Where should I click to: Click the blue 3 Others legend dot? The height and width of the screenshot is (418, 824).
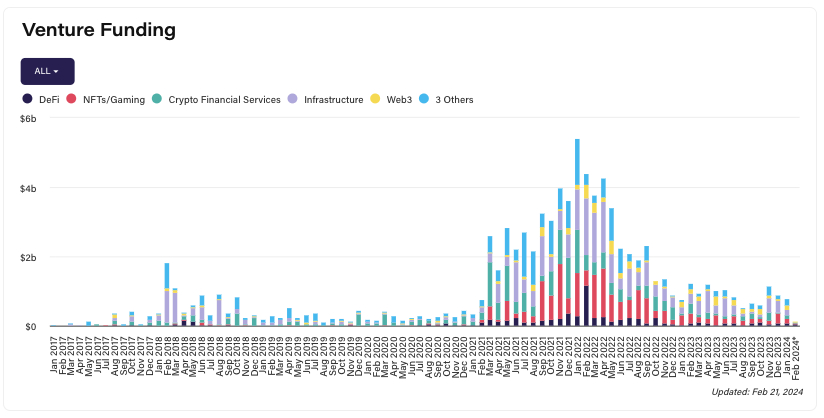pyautogui.click(x=425, y=100)
